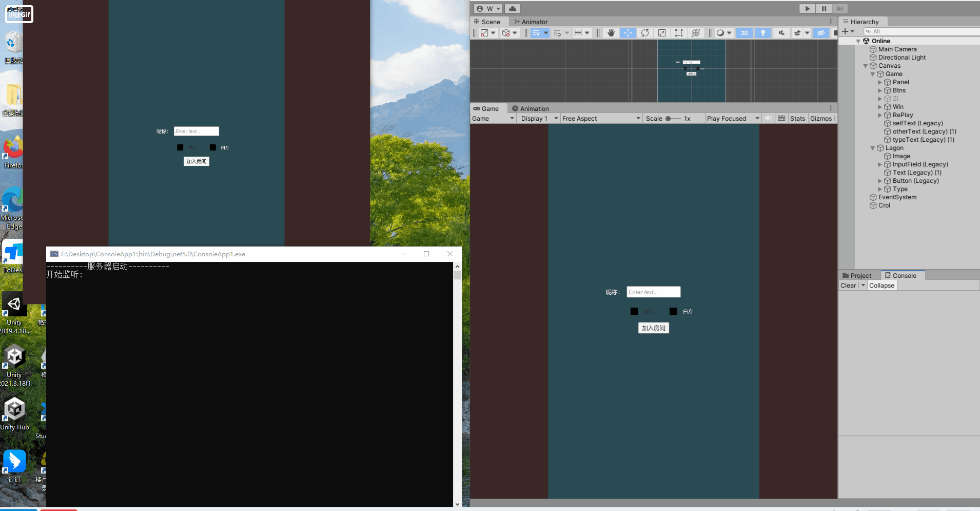Click the nickname input field in Game view
Screen dimensions: 980x511
[653, 292]
